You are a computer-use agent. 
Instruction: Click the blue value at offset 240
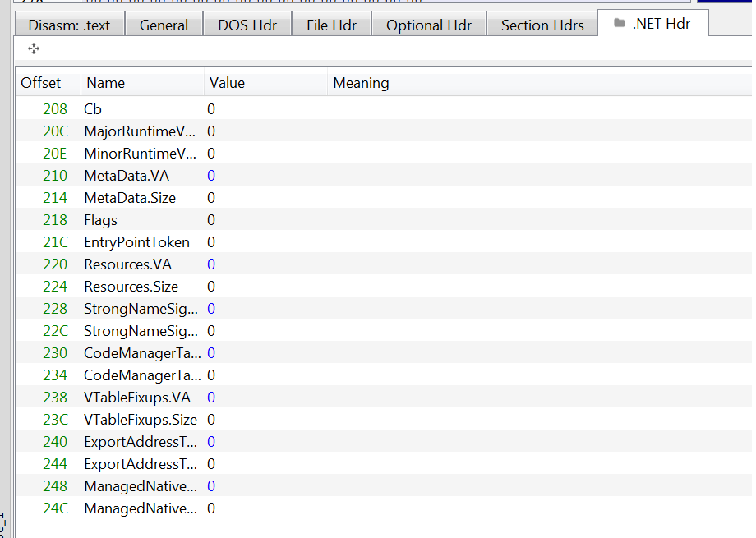pos(211,442)
